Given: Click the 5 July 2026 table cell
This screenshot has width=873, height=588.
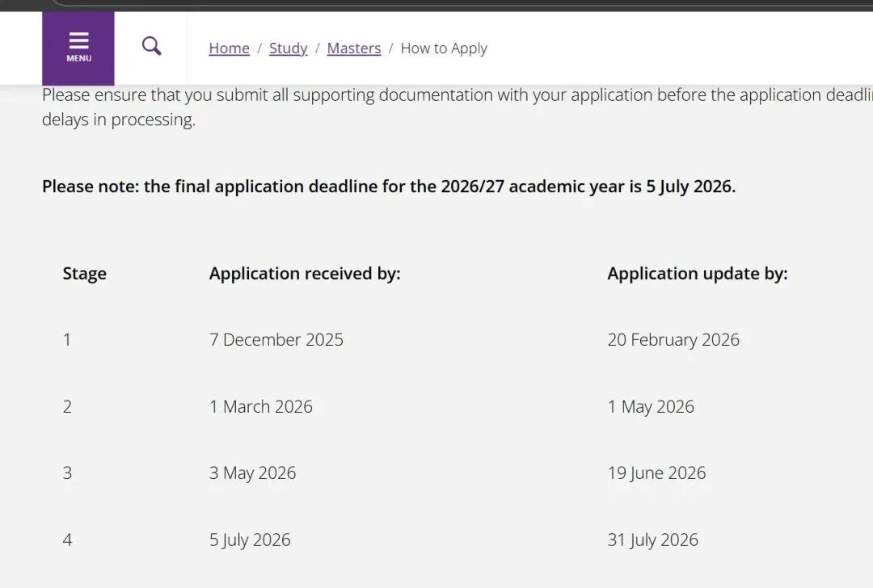Looking at the screenshot, I should (250, 540).
